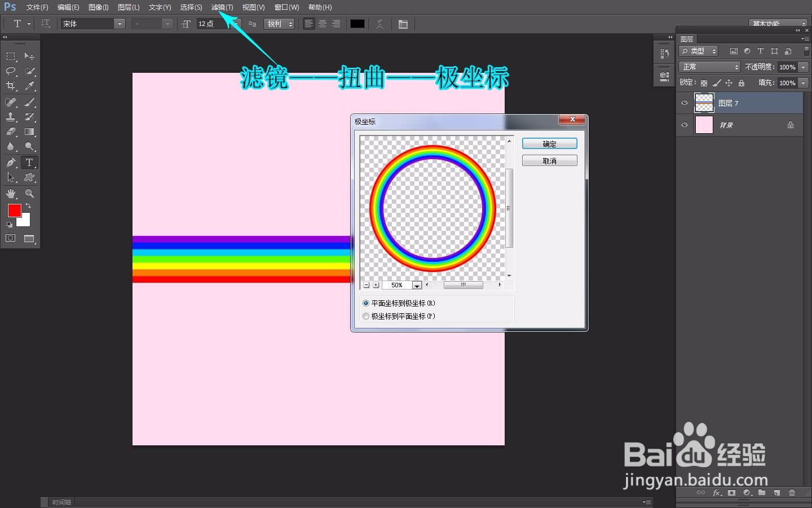Open the 3D properties panel icon

[664, 76]
